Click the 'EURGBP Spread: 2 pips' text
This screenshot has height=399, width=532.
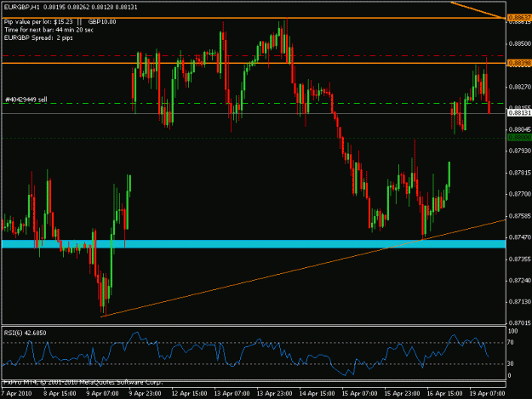[38, 37]
